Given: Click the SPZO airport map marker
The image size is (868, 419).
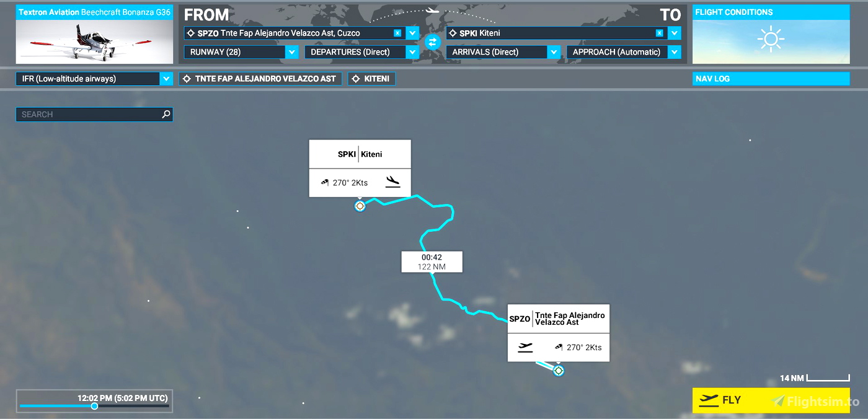Looking at the screenshot, I should [559, 371].
